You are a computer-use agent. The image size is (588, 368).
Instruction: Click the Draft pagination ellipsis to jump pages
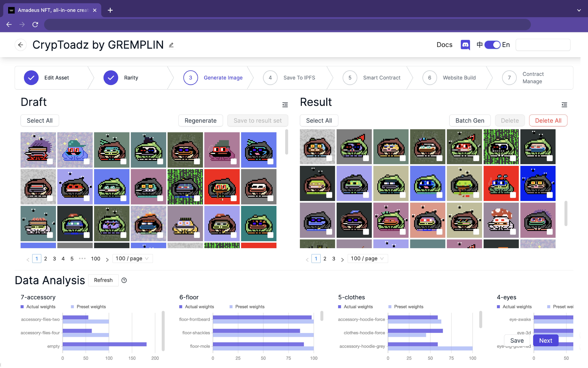(x=82, y=258)
